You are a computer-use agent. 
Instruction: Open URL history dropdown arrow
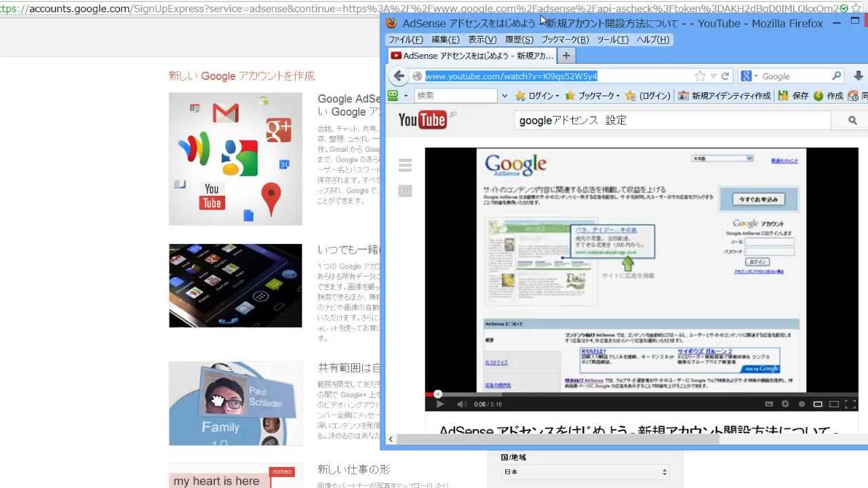point(713,76)
